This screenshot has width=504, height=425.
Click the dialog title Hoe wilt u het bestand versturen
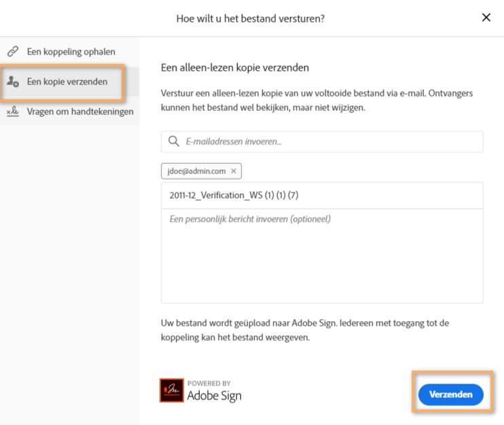tap(250, 18)
